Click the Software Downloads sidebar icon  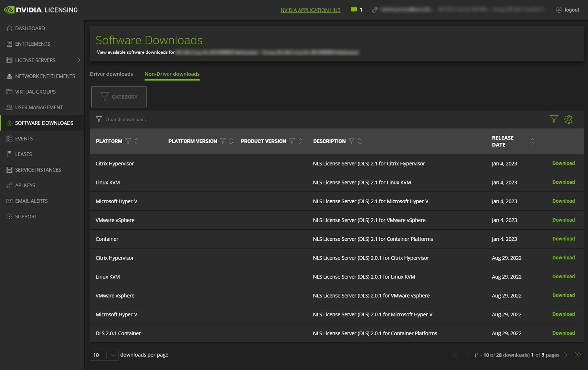9,123
